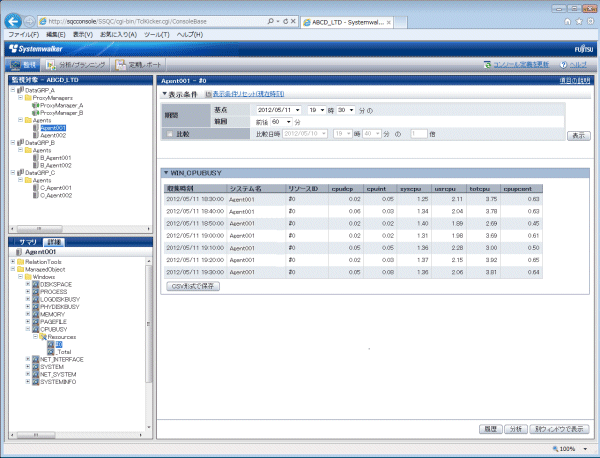Click the 表示条件リセット(現在時刻) link

(x=248, y=94)
